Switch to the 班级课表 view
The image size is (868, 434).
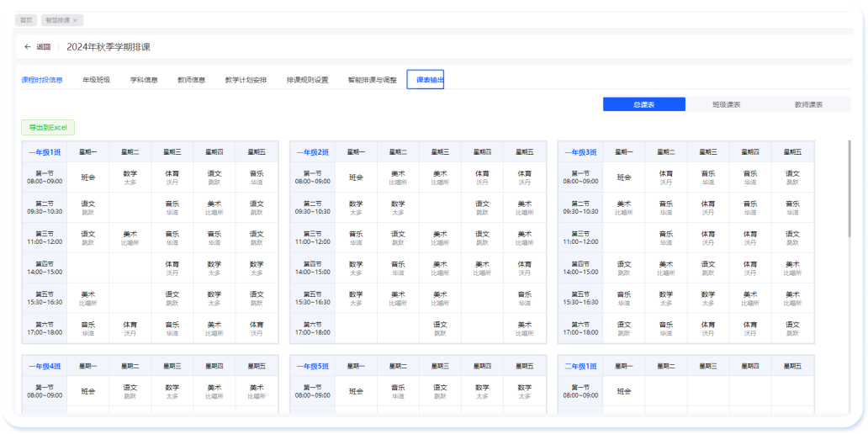click(726, 104)
